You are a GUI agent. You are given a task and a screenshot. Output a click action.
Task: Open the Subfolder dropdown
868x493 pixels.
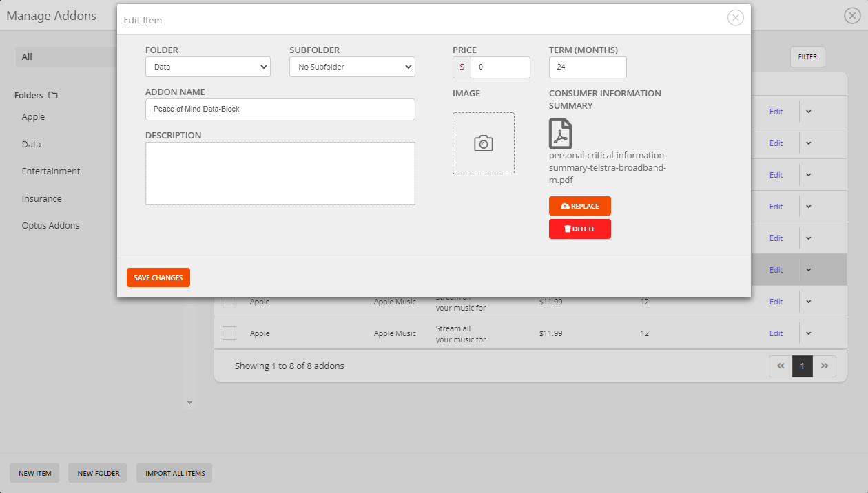pyautogui.click(x=351, y=67)
